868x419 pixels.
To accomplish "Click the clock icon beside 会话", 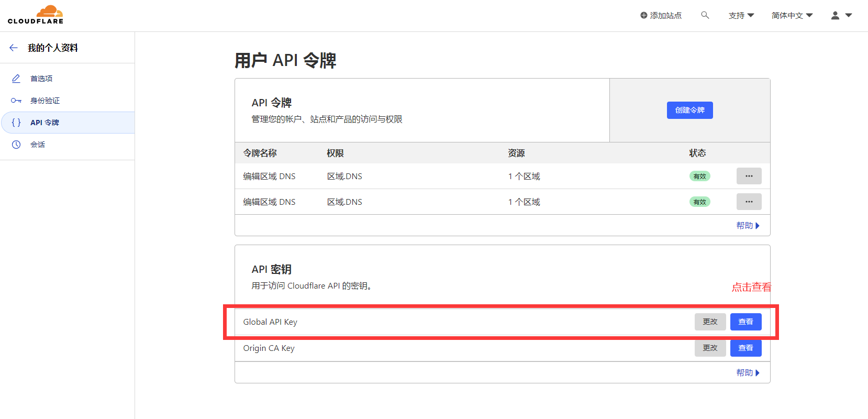I will point(16,145).
